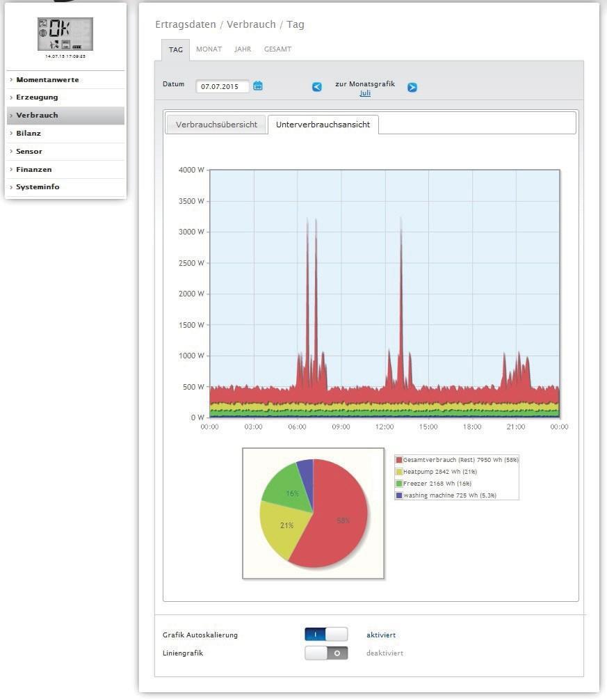Click Freezer green legend swatch
The height and width of the screenshot is (700, 607).
click(x=399, y=484)
